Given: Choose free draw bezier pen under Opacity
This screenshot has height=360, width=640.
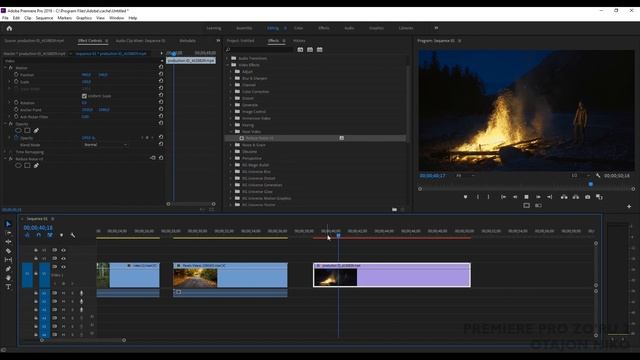Looking at the screenshot, I should coord(36,131).
